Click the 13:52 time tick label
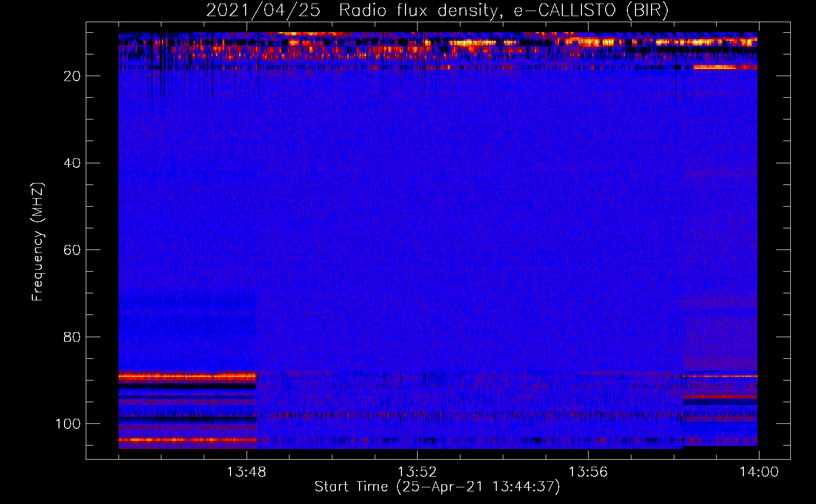The image size is (816, 504). pyautogui.click(x=417, y=472)
